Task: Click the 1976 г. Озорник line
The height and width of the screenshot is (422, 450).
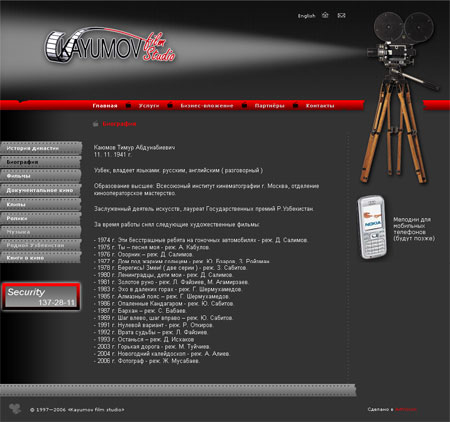Action: point(143,254)
